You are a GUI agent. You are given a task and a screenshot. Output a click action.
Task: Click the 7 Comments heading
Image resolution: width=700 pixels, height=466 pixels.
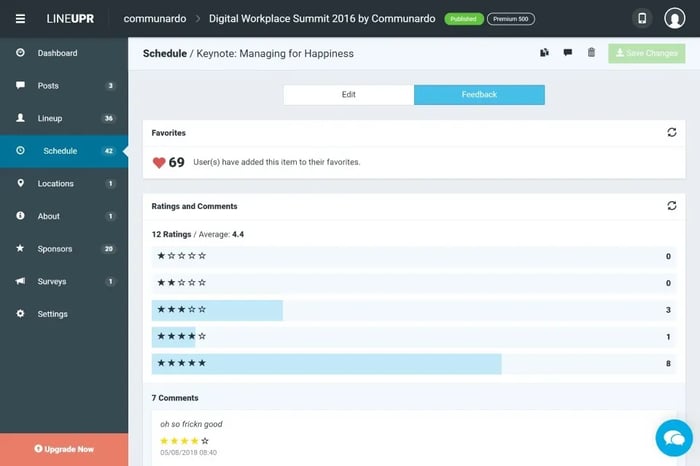(x=175, y=398)
